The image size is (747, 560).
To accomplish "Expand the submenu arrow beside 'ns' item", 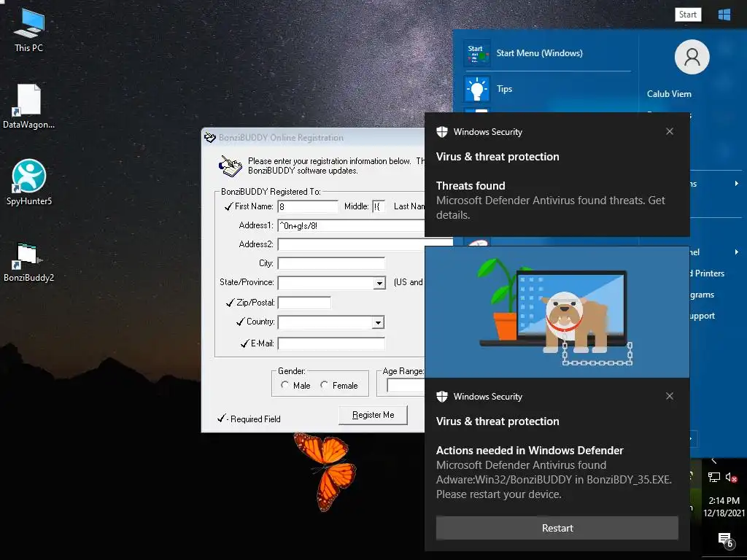I will click(x=737, y=184).
